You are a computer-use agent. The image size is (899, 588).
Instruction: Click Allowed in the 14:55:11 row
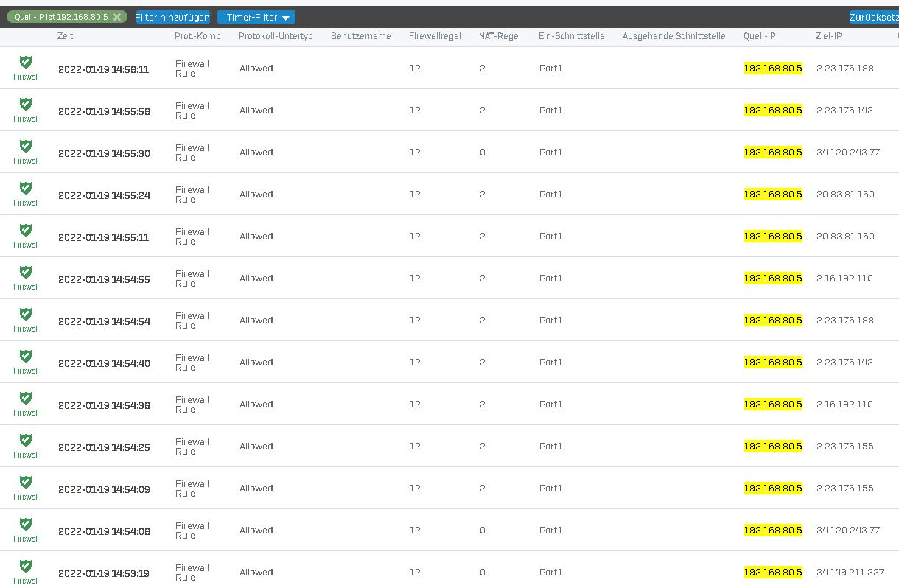256,236
